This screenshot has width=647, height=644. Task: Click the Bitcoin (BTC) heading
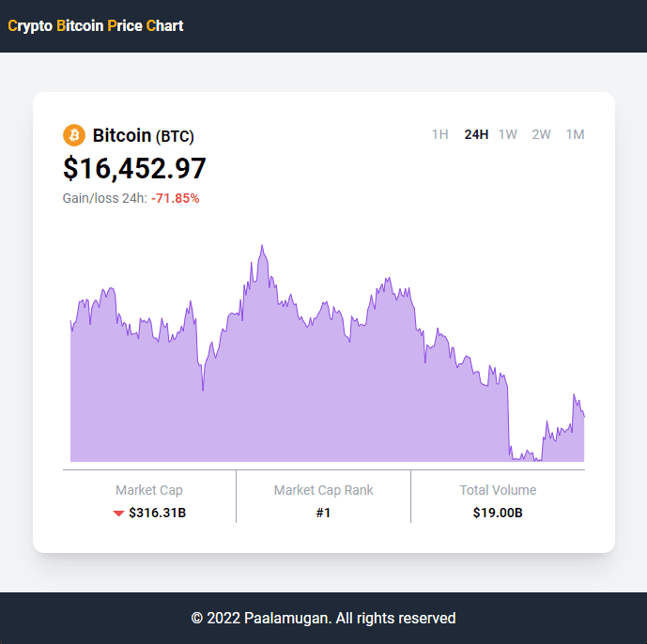pyautogui.click(x=143, y=136)
